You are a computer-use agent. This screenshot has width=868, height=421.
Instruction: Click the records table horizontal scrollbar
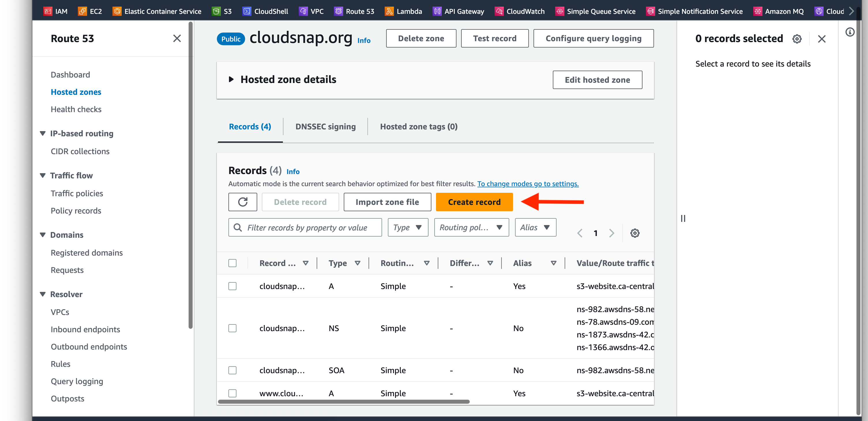point(344,401)
